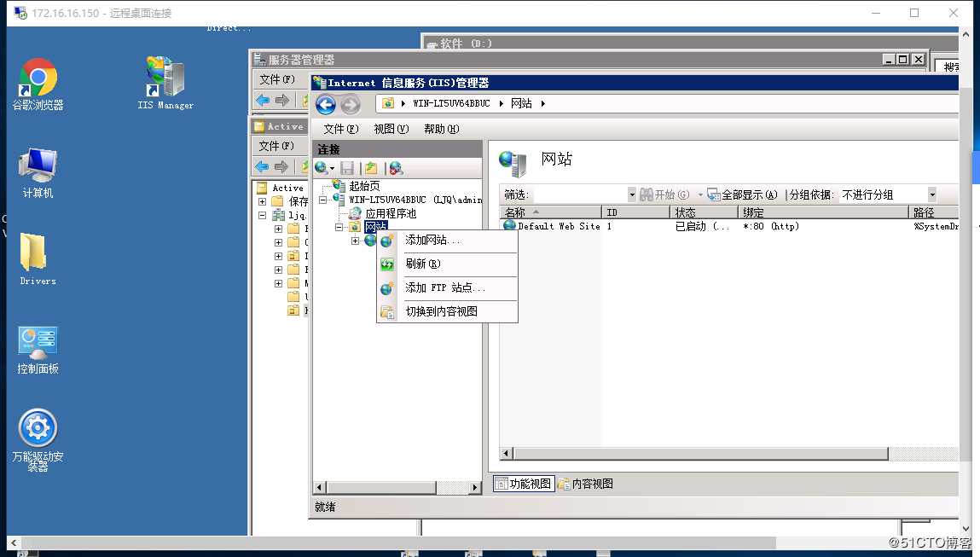The height and width of the screenshot is (557, 980).
Task: Click the forward arrow in the Active Directory window toolbar
Action: click(x=281, y=166)
